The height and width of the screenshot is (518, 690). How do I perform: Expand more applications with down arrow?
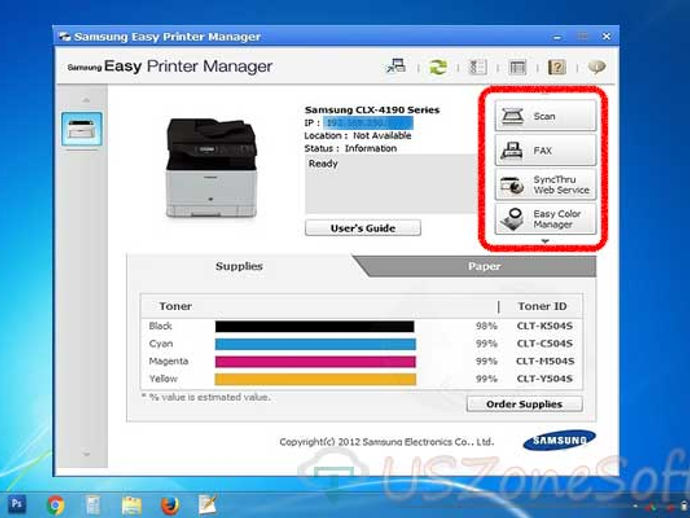pos(545,241)
